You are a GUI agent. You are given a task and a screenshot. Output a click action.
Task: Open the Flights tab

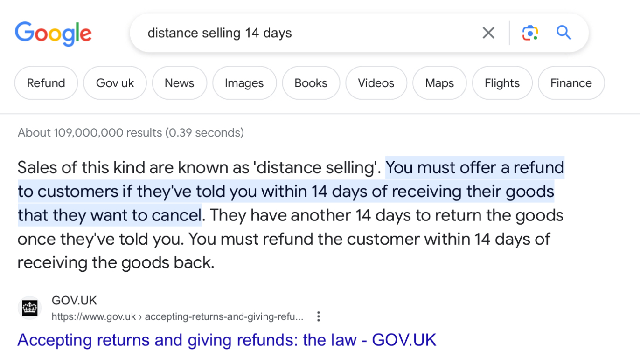pos(502,83)
